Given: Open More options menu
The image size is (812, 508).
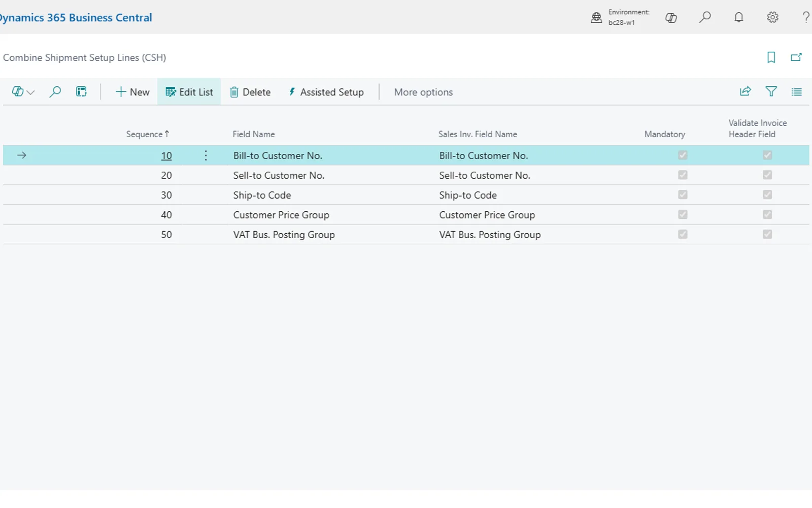Looking at the screenshot, I should coord(423,92).
